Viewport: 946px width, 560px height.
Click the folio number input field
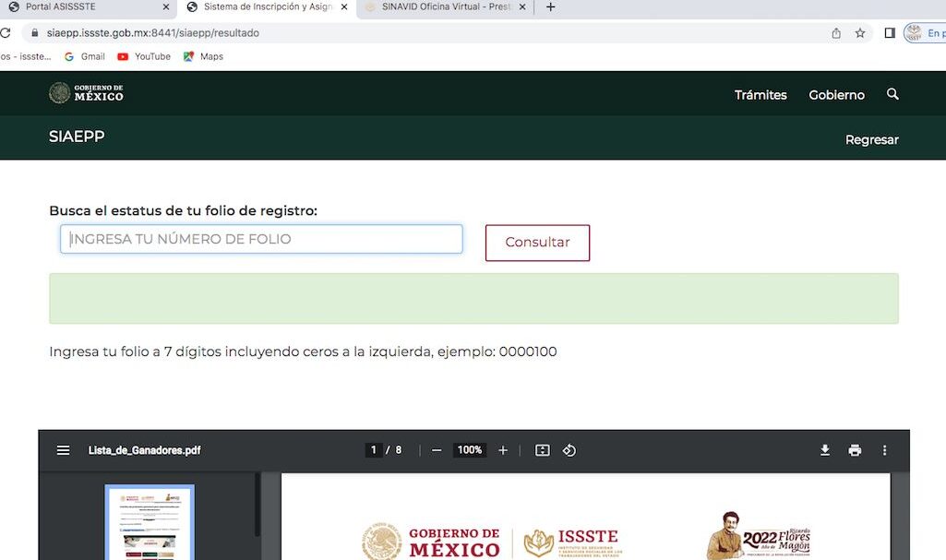pos(260,239)
